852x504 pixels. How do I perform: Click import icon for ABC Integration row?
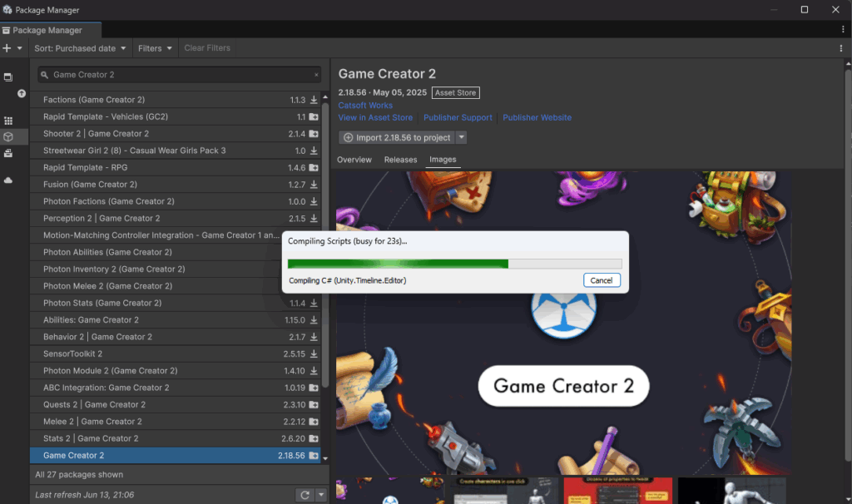pos(314,388)
